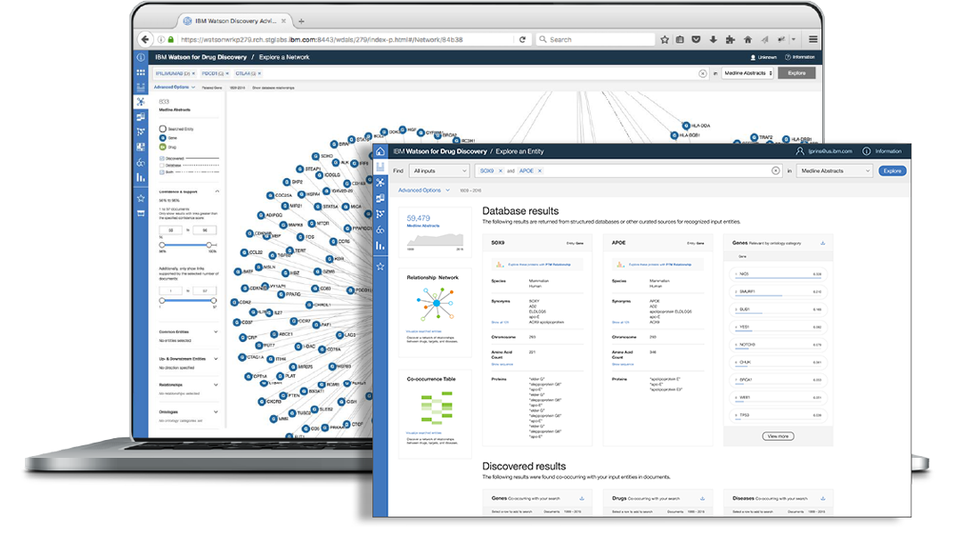Click the bar chart icon in front sidebar
The image size is (980, 538).
tap(380, 246)
